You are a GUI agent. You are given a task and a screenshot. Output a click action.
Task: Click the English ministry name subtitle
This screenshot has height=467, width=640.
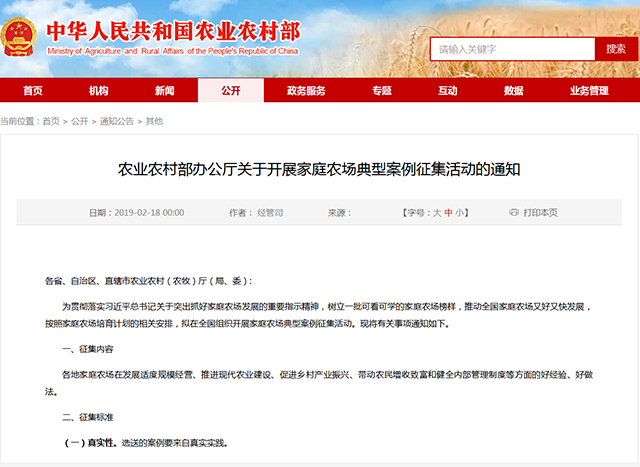tap(173, 51)
